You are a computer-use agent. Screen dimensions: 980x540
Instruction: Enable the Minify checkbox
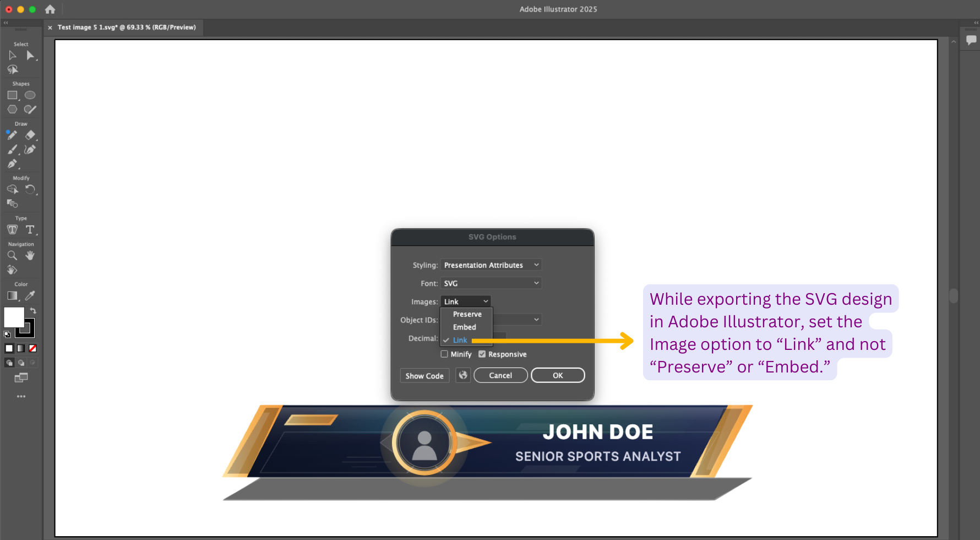[x=444, y=354]
